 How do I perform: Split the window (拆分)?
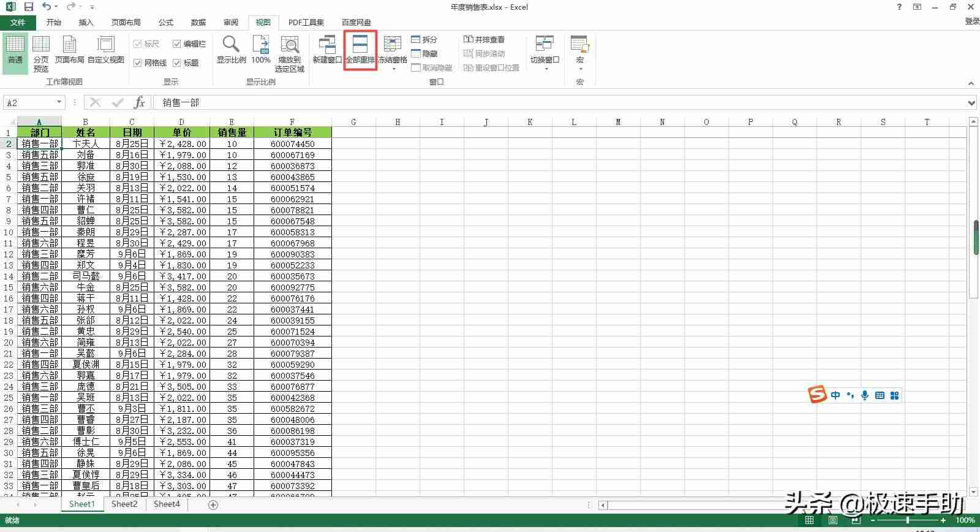tap(424, 39)
